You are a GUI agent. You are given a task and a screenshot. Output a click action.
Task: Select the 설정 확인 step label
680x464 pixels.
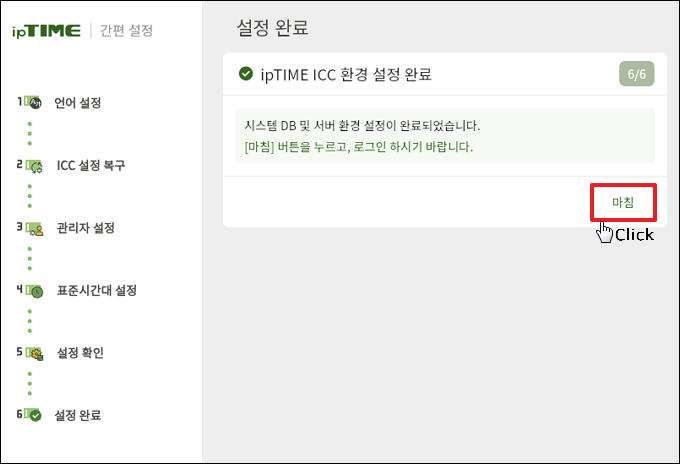tap(79, 353)
